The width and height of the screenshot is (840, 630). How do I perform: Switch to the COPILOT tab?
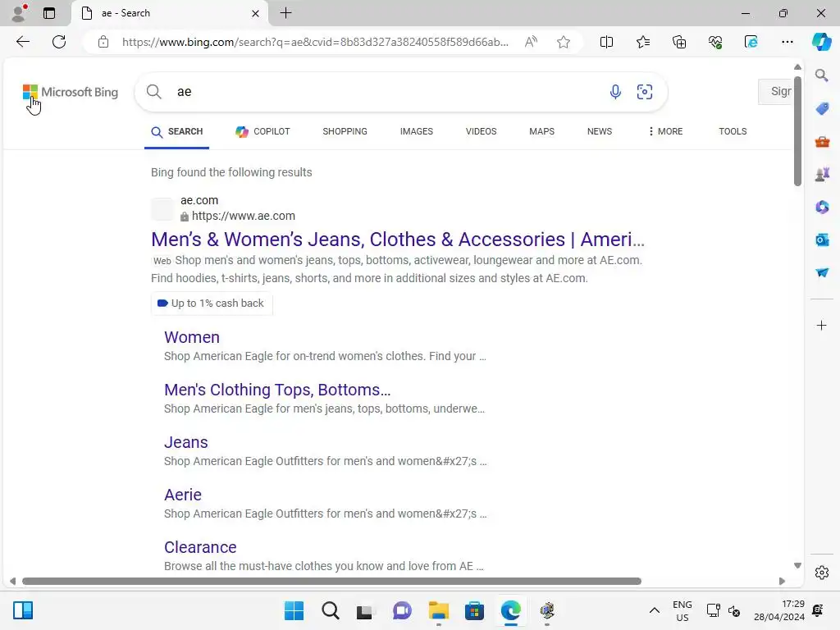click(x=262, y=131)
